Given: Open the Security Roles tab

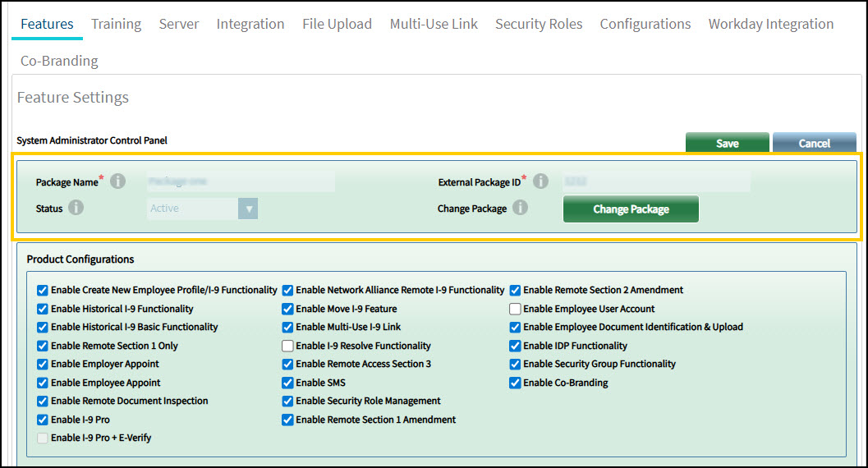Looking at the screenshot, I should point(539,24).
